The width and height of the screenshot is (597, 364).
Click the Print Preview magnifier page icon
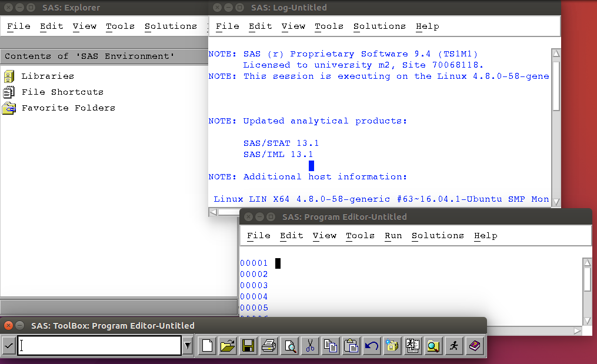tap(290, 346)
